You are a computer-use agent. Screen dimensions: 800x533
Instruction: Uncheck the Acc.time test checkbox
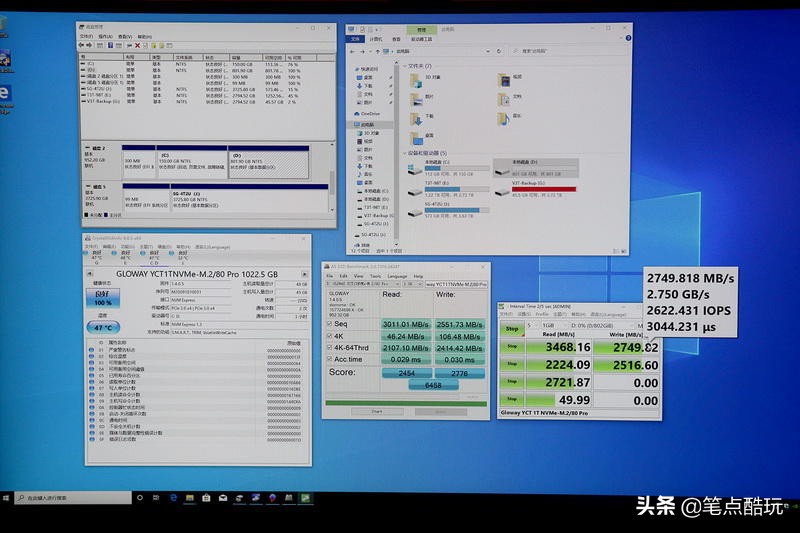pyautogui.click(x=330, y=359)
